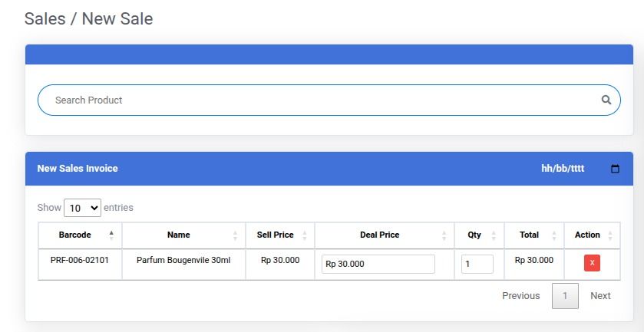
Task: Sort by Action column arrows
Action: (x=609, y=235)
